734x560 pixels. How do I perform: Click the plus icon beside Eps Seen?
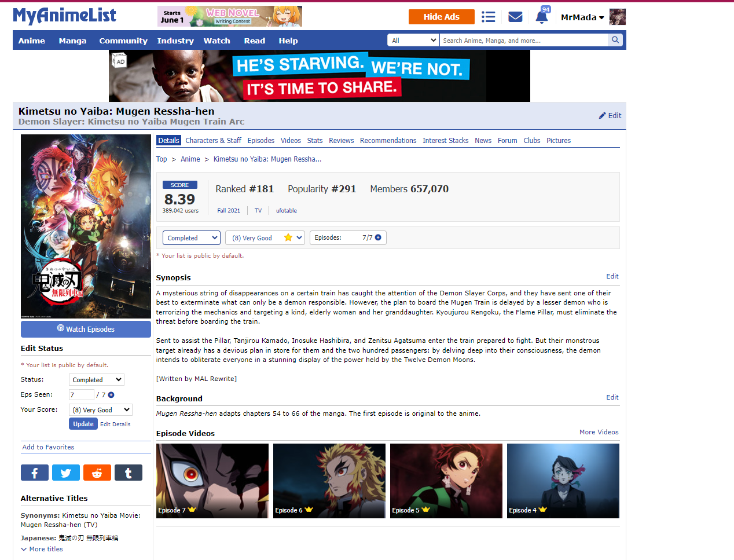[111, 395]
